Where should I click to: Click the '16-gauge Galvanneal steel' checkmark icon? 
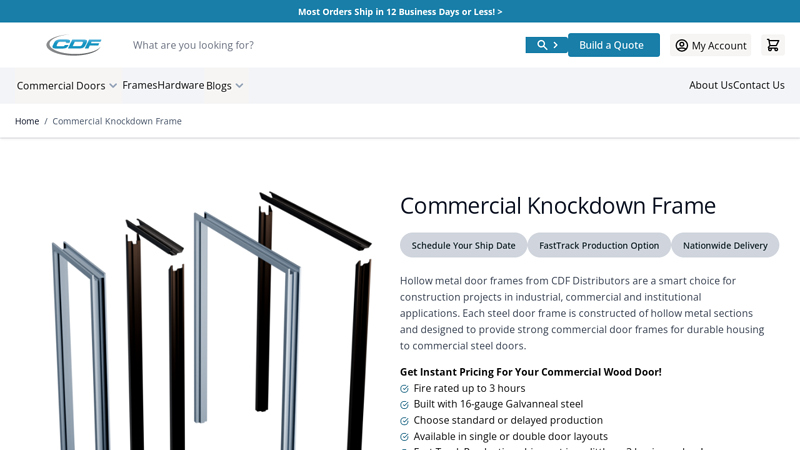click(405, 405)
